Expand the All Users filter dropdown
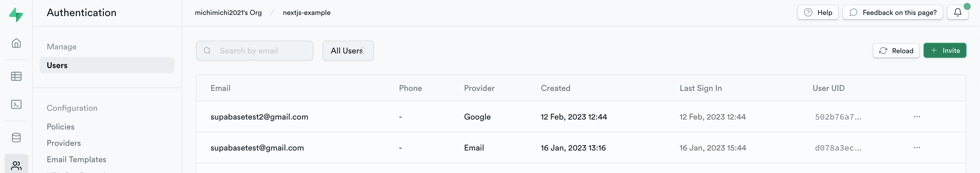980x173 pixels. [x=348, y=51]
